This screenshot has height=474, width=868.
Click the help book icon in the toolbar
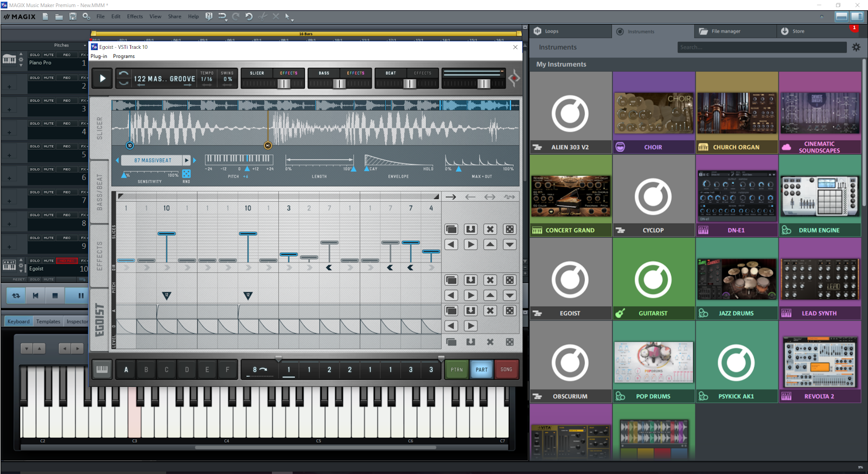[x=209, y=17]
